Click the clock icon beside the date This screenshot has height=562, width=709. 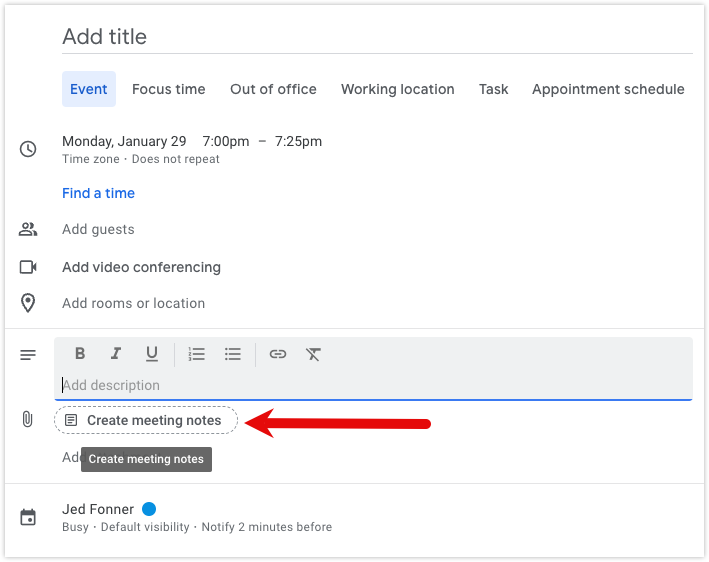click(28, 149)
